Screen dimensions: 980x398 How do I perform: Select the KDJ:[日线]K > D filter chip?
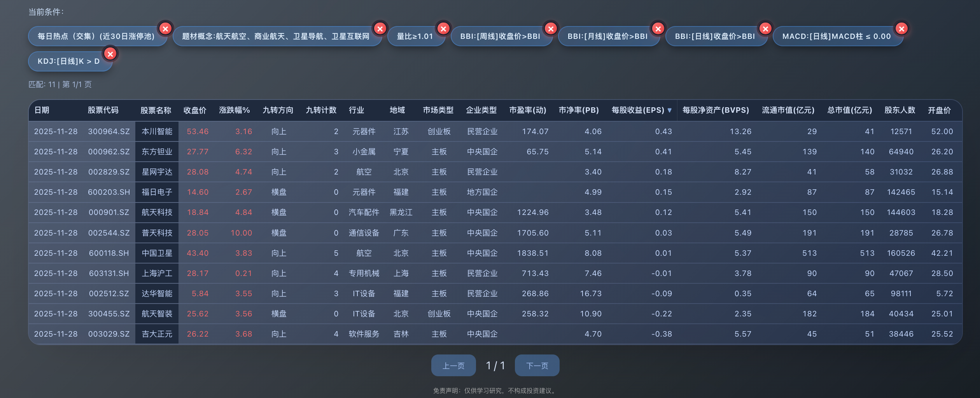[x=68, y=61]
